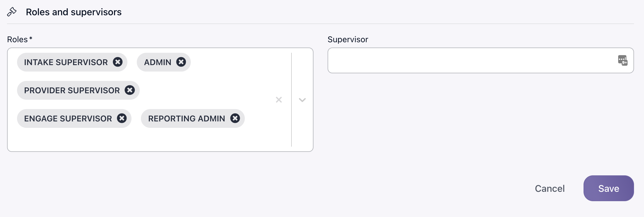Click the gavel icon beside the heading
Viewport: 644px width, 217px height.
(x=12, y=12)
